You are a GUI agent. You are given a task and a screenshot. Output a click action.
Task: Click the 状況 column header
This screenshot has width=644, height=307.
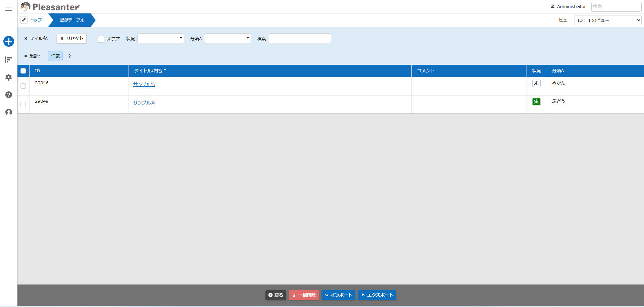(537, 71)
